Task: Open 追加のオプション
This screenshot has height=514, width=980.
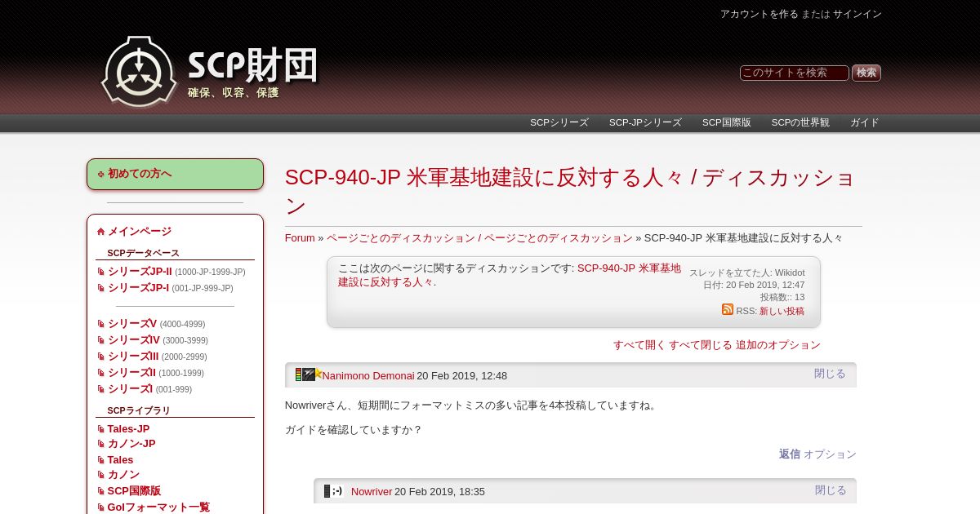Action: pyautogui.click(x=778, y=345)
